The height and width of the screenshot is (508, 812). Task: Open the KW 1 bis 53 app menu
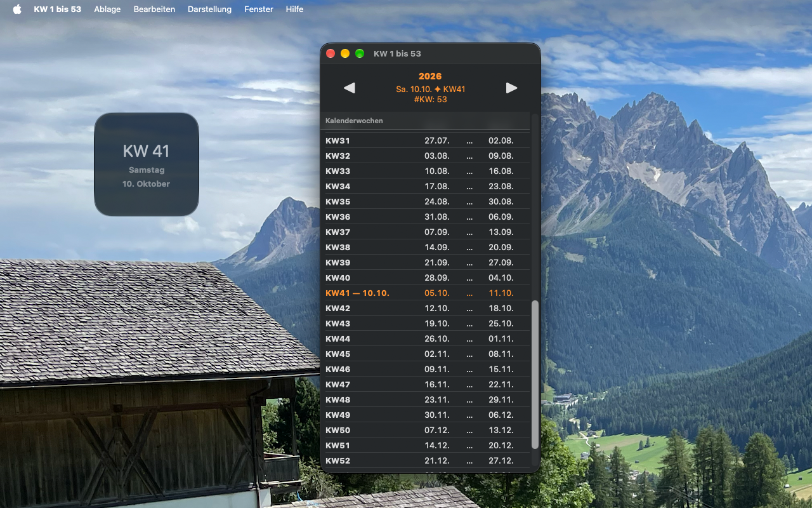coord(57,9)
